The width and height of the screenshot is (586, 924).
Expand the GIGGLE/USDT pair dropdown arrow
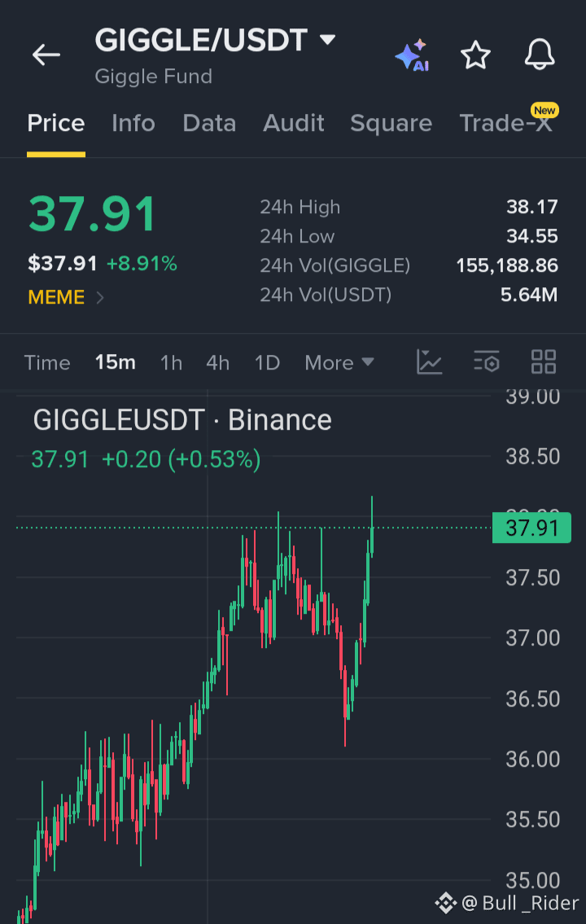(327, 40)
